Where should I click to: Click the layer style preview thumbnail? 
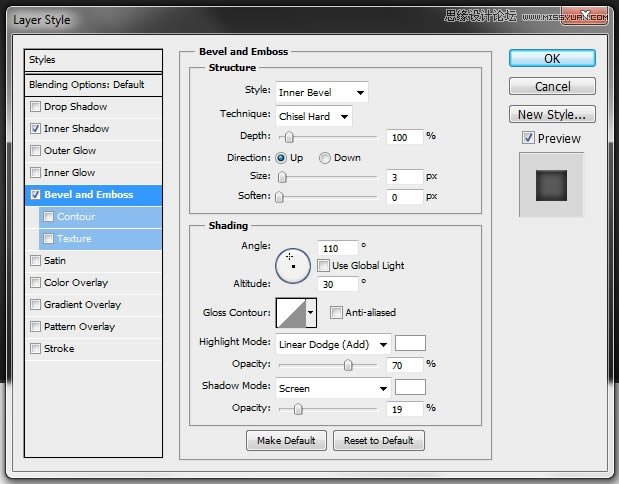551,185
